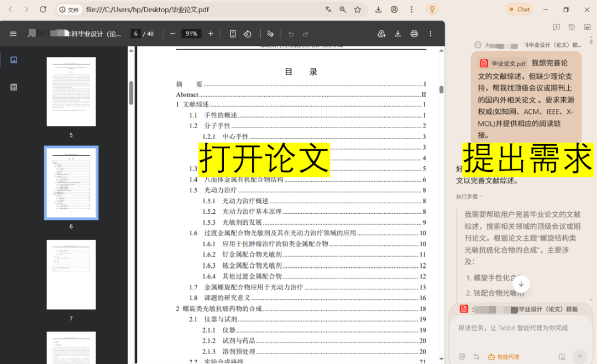Toggle the 智能代理 agent mode
Viewport: 597px width, 364px height.
click(x=504, y=357)
